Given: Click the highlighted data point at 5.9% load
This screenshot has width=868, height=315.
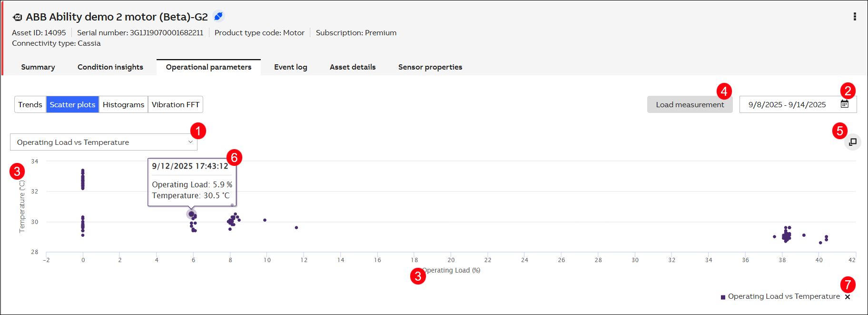Looking at the screenshot, I should [191, 214].
